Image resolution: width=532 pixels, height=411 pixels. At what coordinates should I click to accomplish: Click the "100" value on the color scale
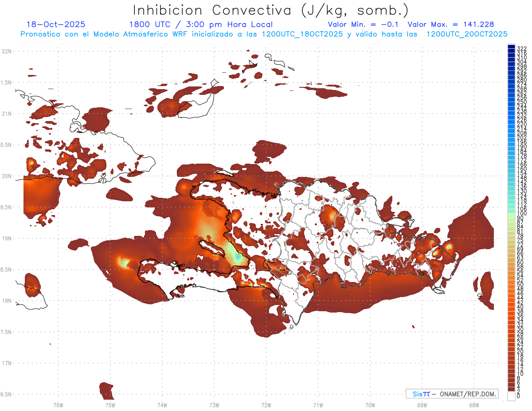pyautogui.click(x=522, y=214)
